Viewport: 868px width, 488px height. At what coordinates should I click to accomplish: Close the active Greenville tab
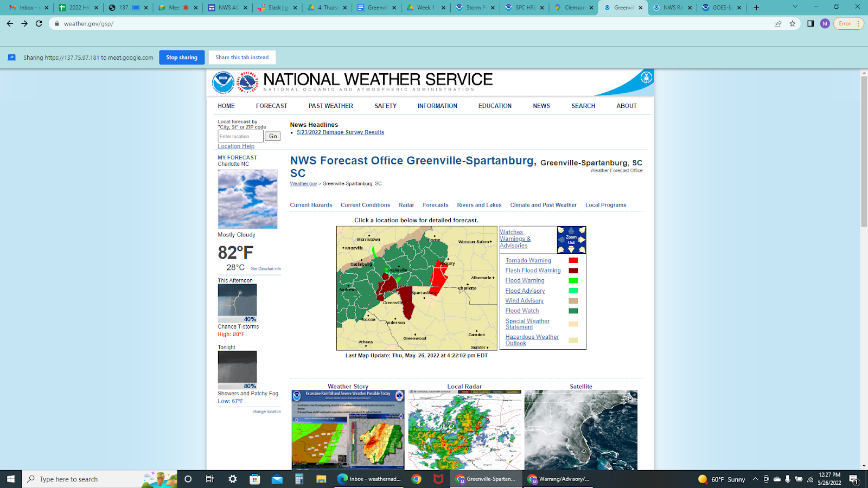pos(641,8)
